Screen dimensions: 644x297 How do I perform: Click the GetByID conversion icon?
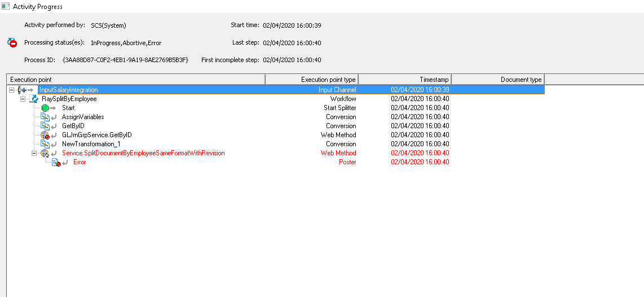(45, 126)
